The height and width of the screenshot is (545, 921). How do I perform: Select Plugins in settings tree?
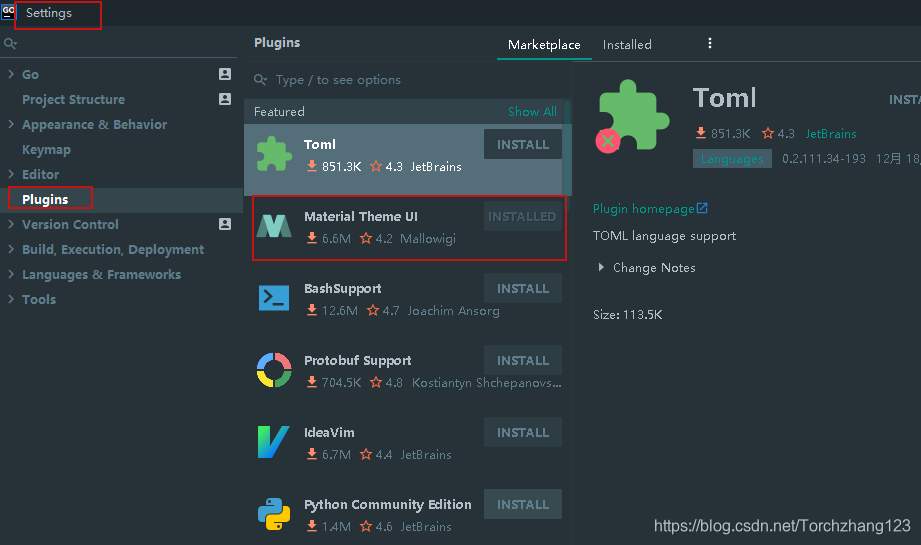coord(45,199)
